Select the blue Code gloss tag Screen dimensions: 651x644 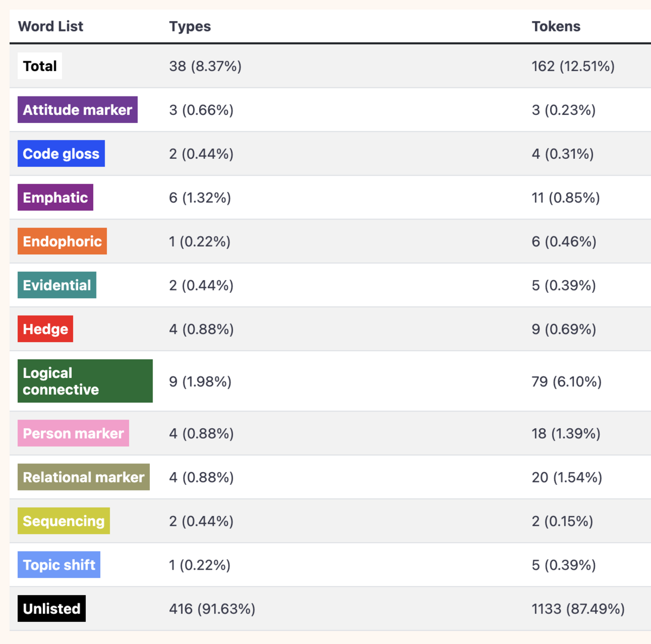pos(61,153)
